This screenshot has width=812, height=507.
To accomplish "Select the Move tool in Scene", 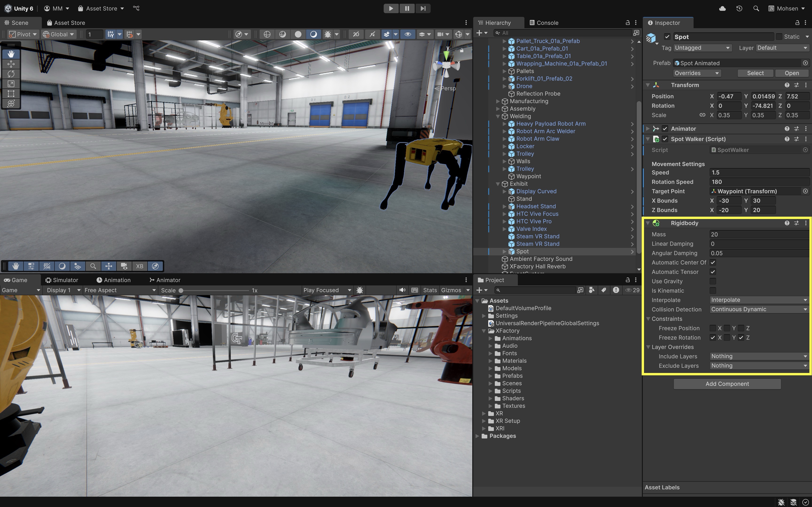I will click(11, 64).
